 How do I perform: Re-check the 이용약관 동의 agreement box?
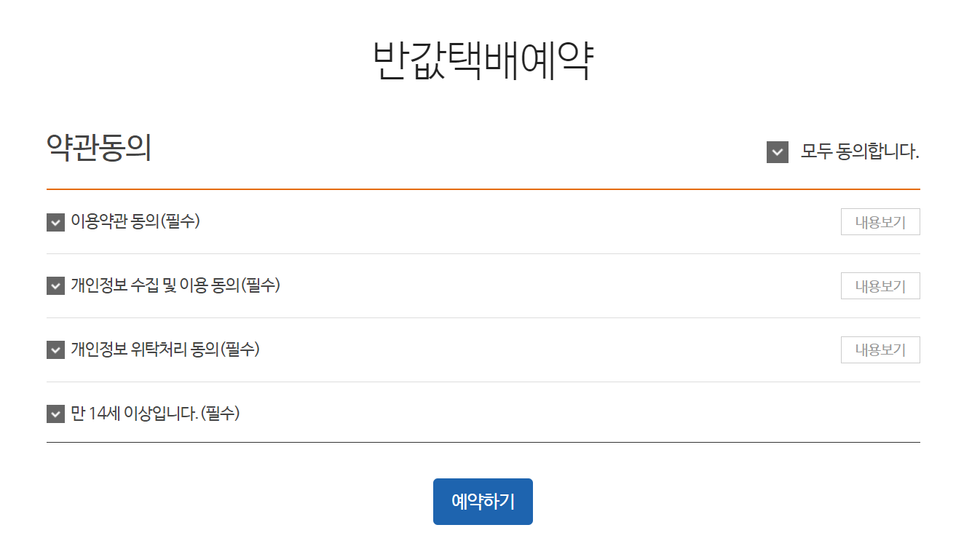click(x=55, y=222)
